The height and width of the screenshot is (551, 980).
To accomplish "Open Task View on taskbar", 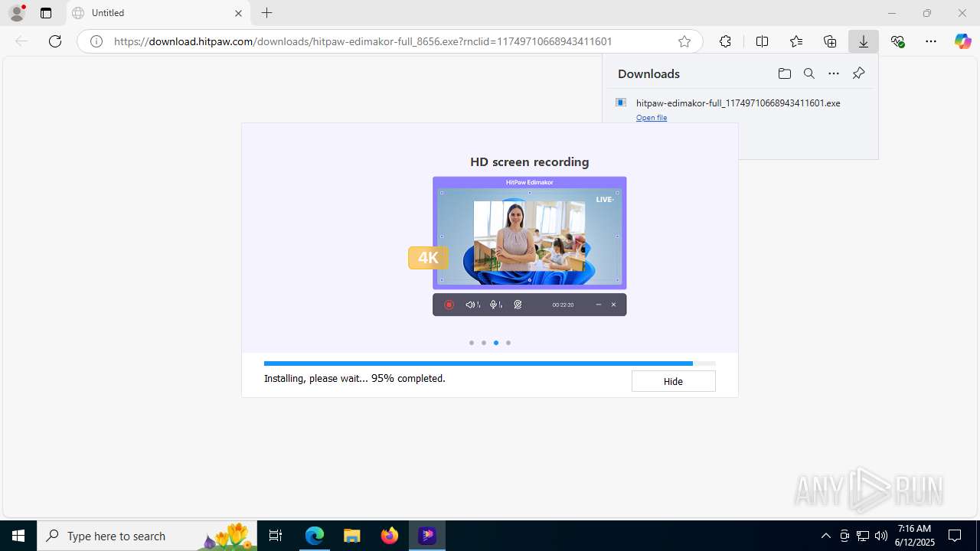I will tap(276, 536).
